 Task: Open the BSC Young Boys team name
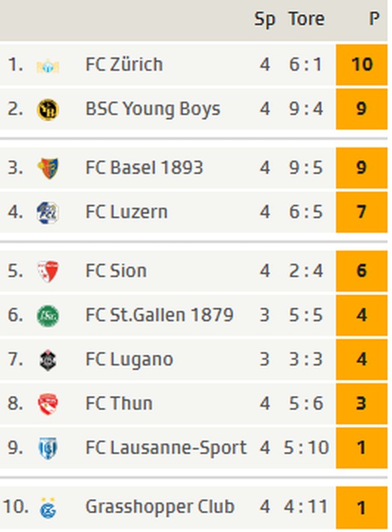(153, 109)
